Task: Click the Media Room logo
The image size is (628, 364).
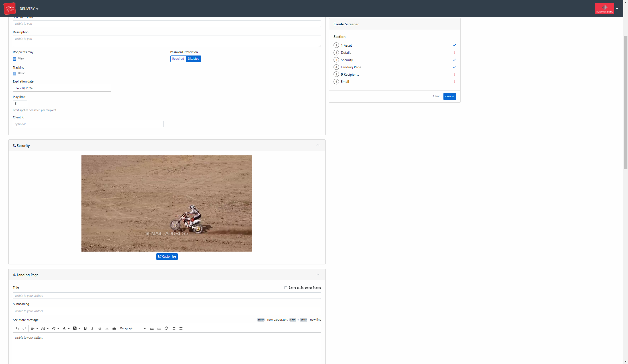Action: click(10, 9)
